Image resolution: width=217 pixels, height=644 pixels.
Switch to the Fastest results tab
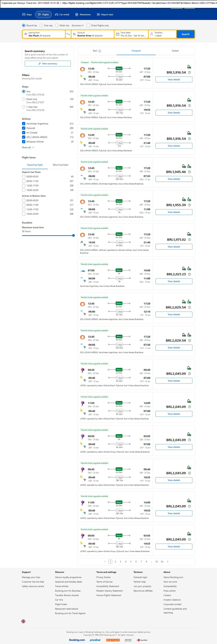175,51
